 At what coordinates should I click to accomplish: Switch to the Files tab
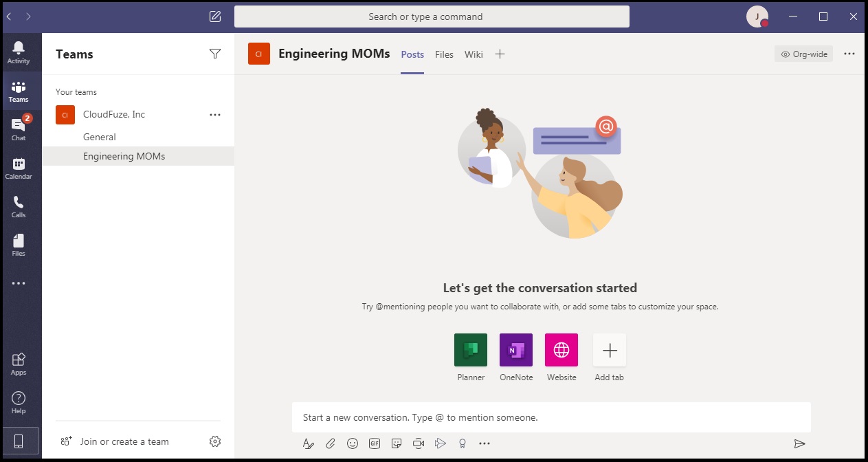(x=444, y=54)
